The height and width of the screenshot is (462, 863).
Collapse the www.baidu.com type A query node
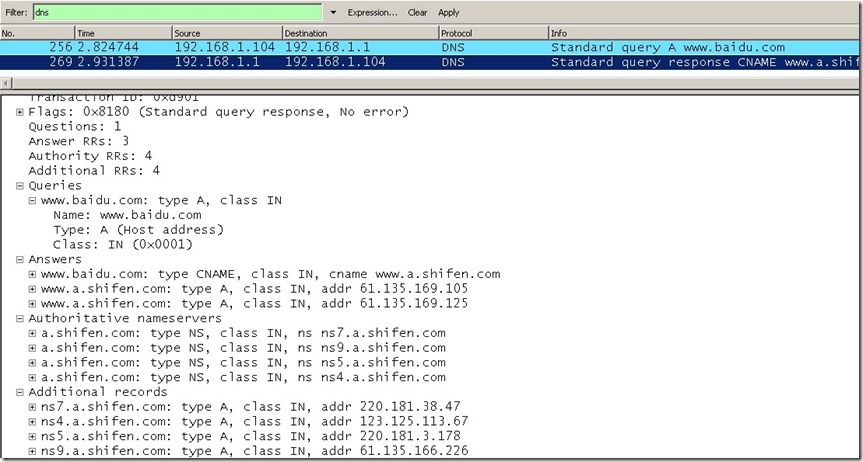(32, 201)
